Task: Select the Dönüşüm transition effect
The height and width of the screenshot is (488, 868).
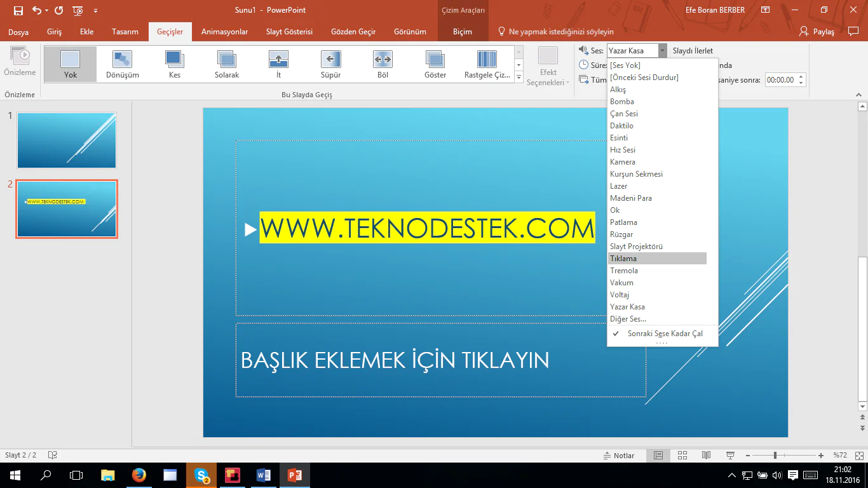Action: click(x=122, y=64)
